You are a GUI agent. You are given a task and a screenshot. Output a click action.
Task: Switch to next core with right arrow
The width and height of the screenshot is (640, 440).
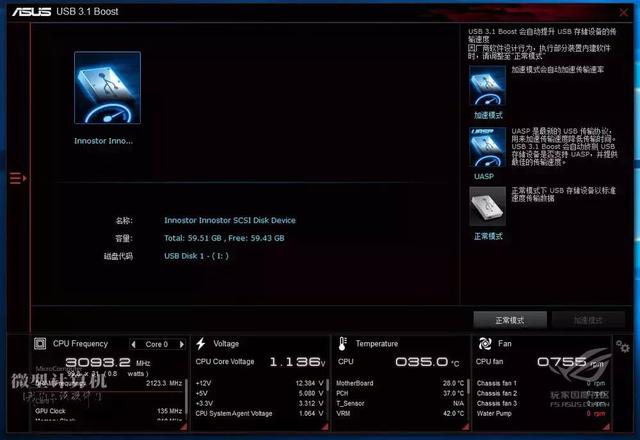pyautogui.click(x=181, y=344)
